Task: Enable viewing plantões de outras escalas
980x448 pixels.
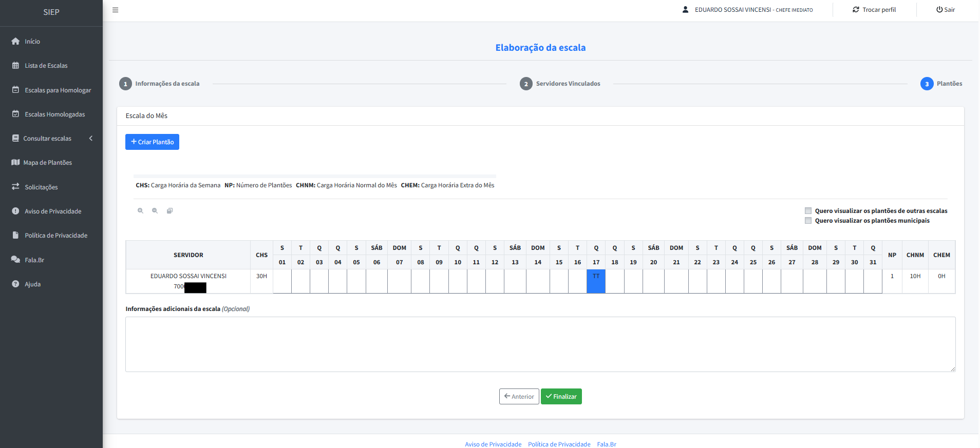Action: click(808, 211)
